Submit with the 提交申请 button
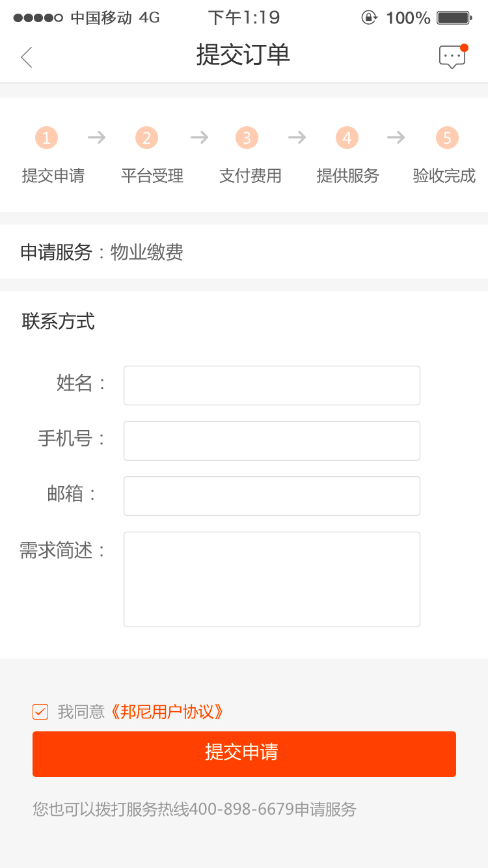The image size is (488, 868). pyautogui.click(x=244, y=753)
